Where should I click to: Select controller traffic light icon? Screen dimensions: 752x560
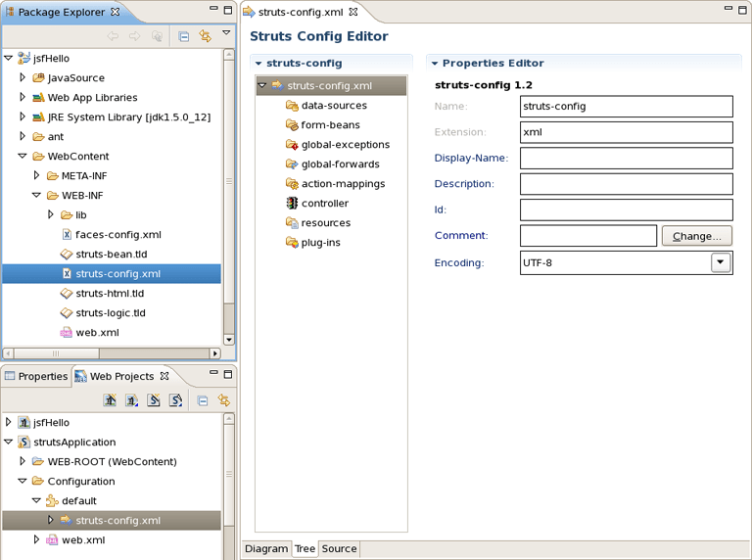click(292, 204)
